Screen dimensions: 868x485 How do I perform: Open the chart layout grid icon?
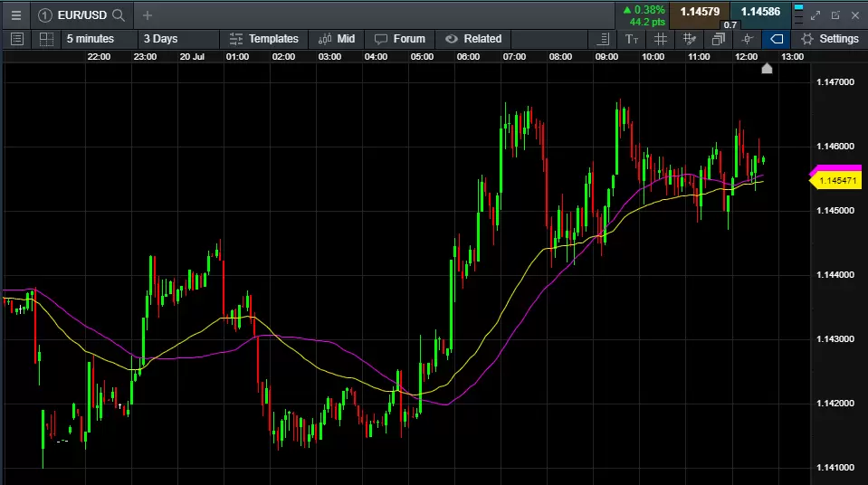click(46, 39)
